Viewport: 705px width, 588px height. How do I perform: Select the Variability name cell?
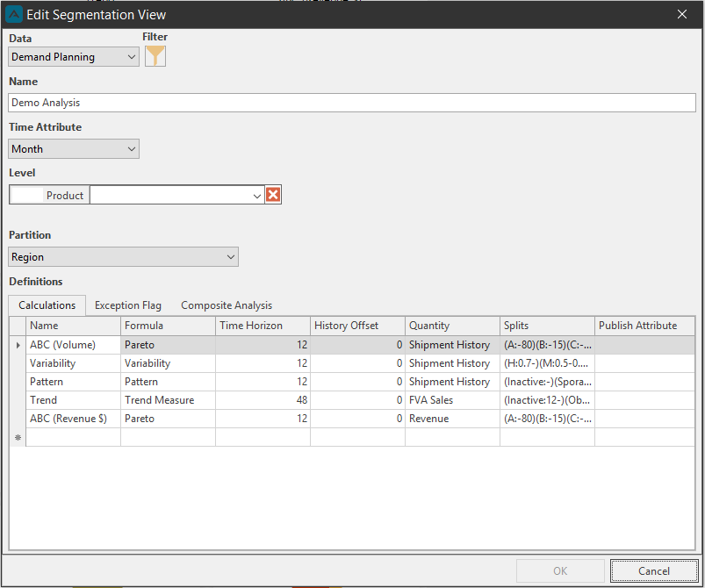point(73,363)
